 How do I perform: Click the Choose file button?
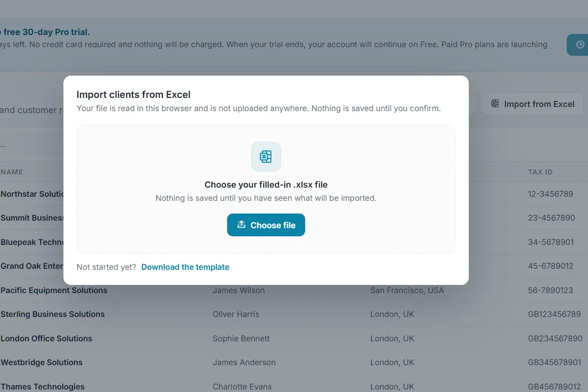pyautogui.click(x=266, y=225)
